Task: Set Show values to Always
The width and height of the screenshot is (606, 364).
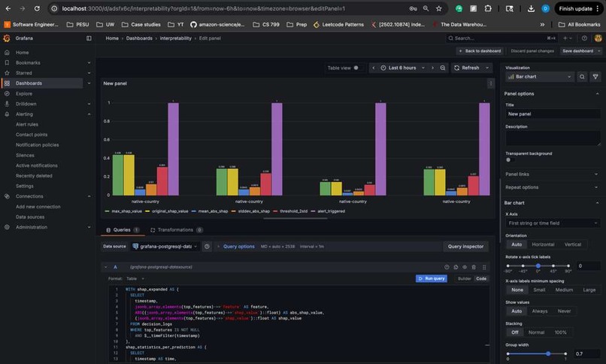Action: click(540, 311)
